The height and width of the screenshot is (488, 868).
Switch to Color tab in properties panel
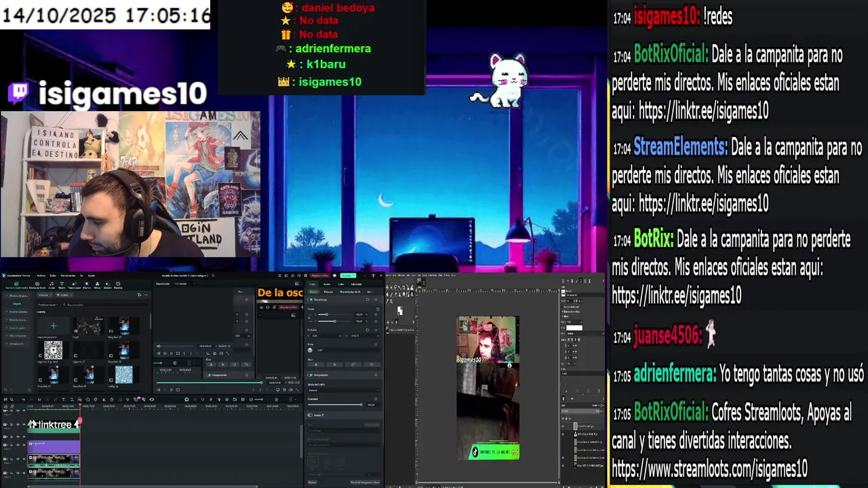pos(340,284)
